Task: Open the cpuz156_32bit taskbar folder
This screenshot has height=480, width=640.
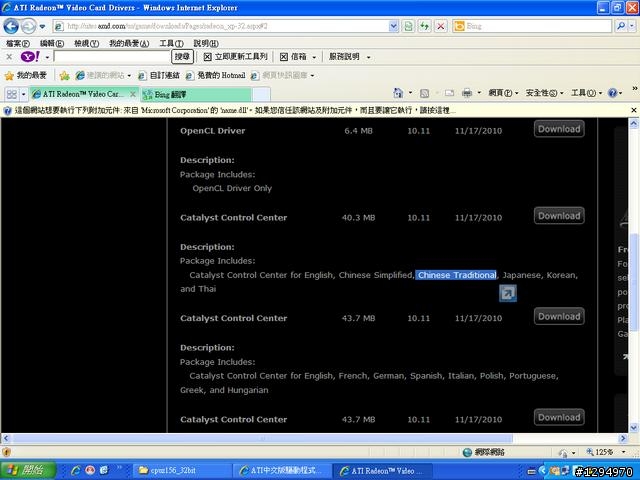Action: coord(182,471)
